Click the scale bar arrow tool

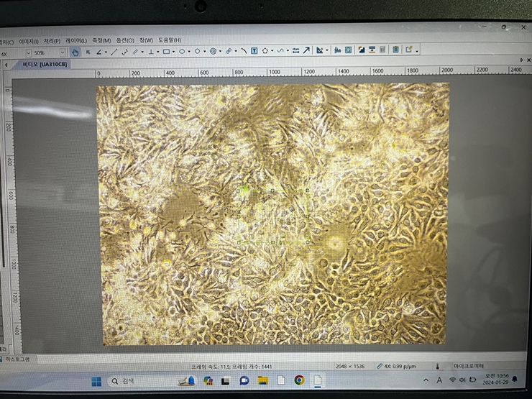click(306, 51)
